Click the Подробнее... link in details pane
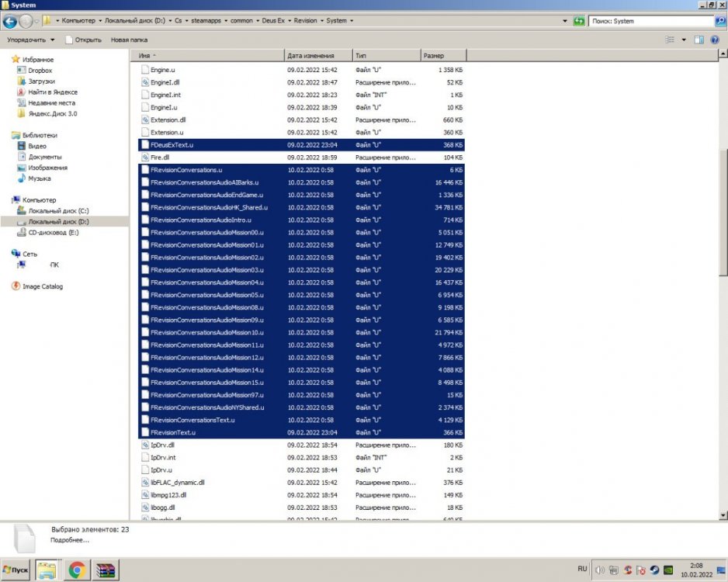The width and height of the screenshot is (728, 582). pyautogui.click(x=70, y=540)
